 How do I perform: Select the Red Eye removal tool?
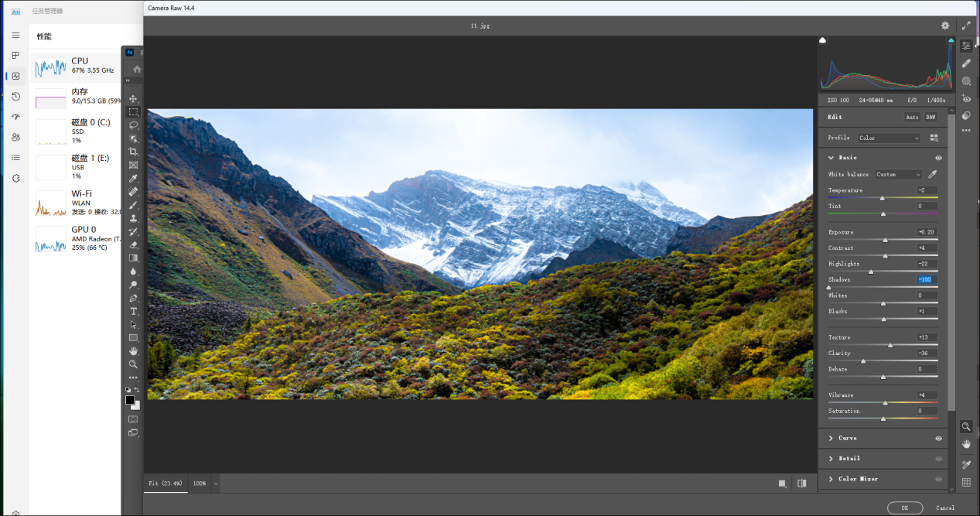966,99
